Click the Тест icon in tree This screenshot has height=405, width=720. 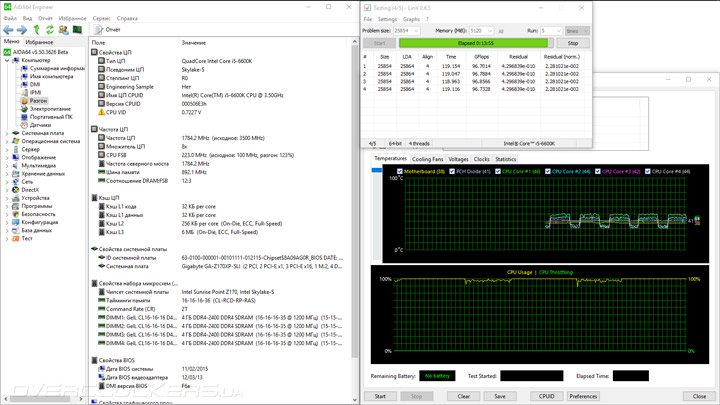[x=16, y=238]
